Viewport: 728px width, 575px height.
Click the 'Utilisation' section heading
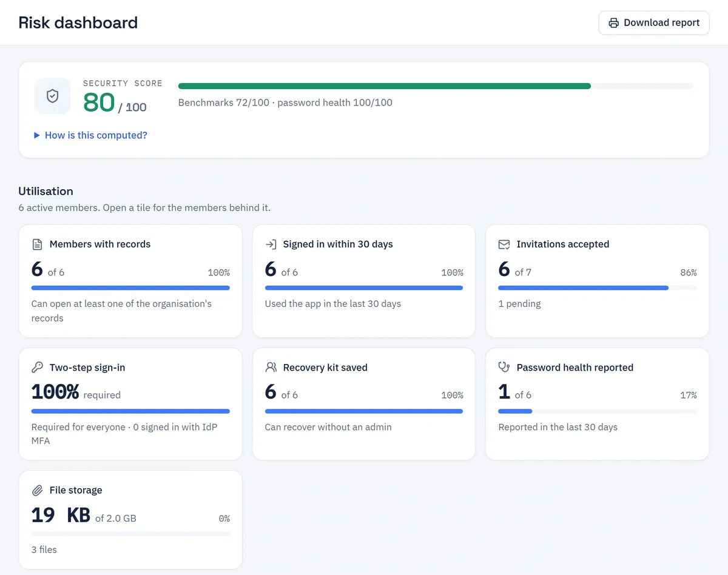coord(45,191)
